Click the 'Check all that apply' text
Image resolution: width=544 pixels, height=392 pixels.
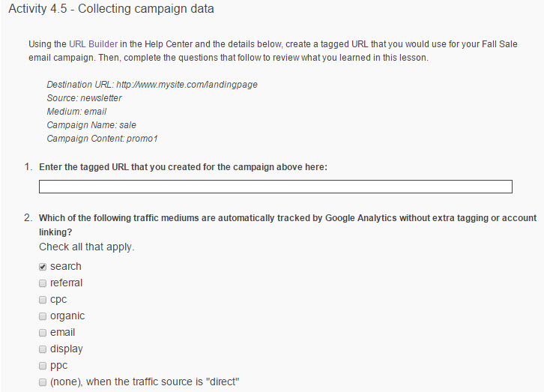[x=86, y=247]
